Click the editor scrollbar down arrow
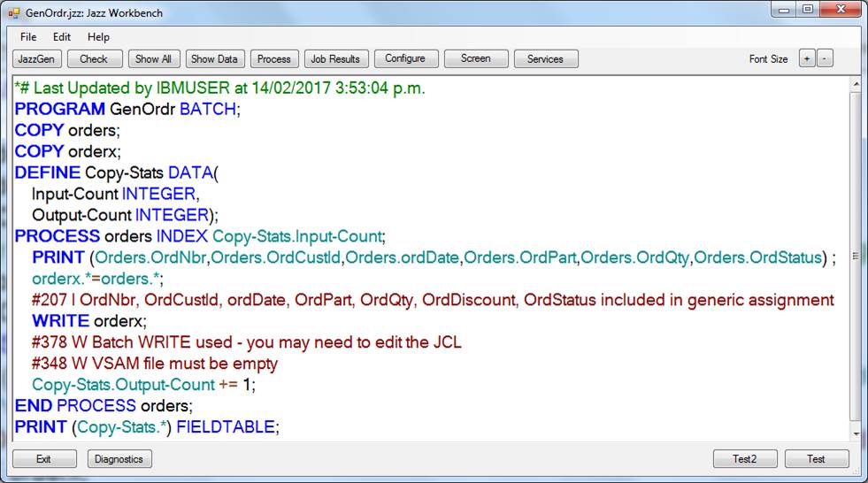868x483 pixels. [856, 433]
